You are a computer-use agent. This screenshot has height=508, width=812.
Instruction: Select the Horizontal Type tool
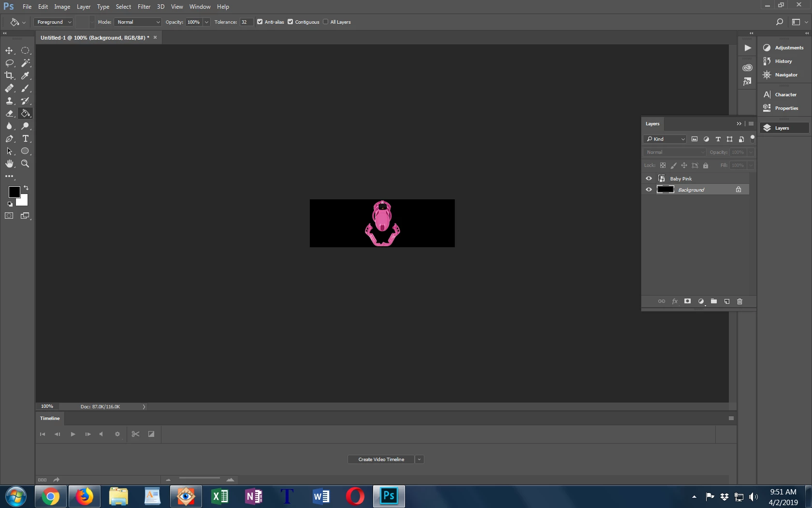point(25,138)
